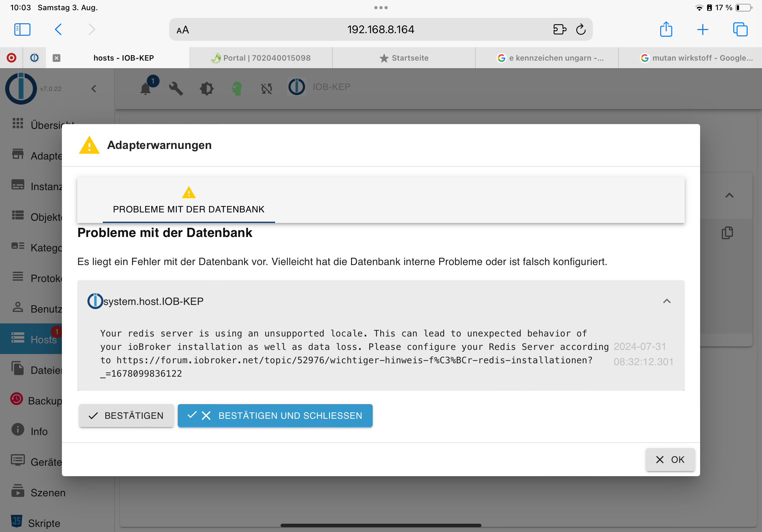Switch to the Startseite browser tab
The width and height of the screenshot is (762, 532).
(x=404, y=58)
